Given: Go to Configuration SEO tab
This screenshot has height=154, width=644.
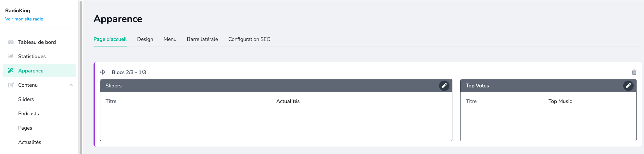Looking at the screenshot, I should [x=249, y=39].
